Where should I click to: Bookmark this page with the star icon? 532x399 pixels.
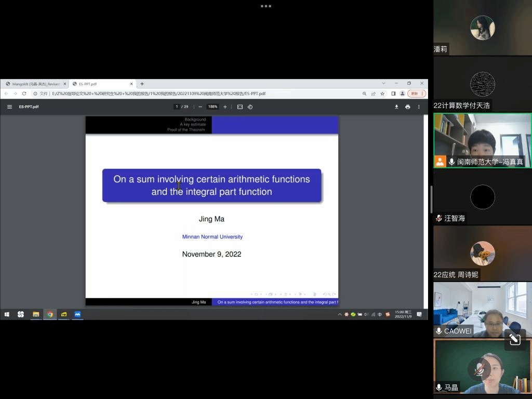coord(382,94)
